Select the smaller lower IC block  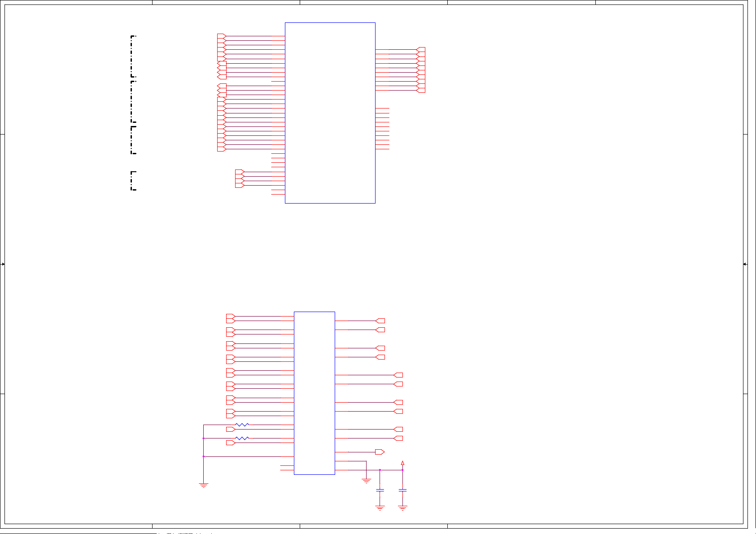(315, 393)
